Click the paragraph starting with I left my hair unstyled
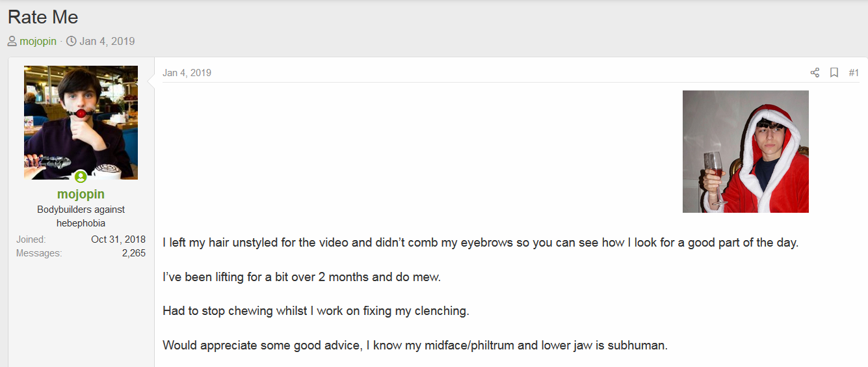 click(x=480, y=243)
